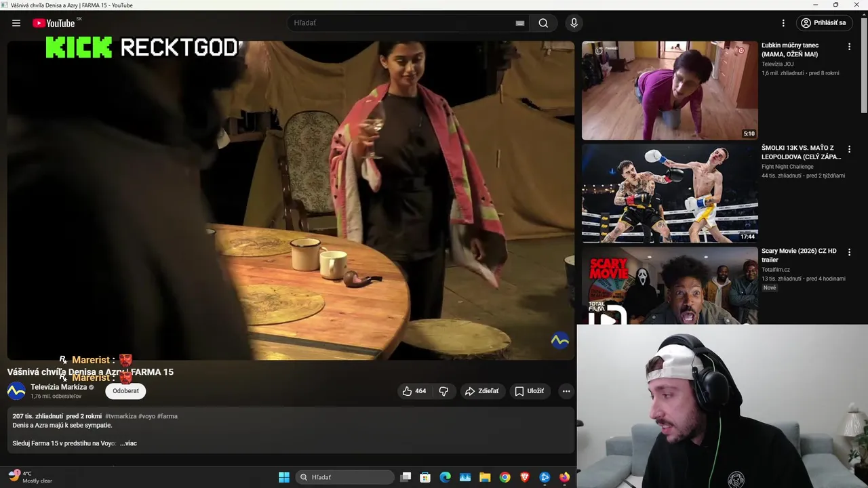Open the Televízia Markíza channel name link
Image resolution: width=868 pixels, height=488 pixels.
(x=58, y=387)
